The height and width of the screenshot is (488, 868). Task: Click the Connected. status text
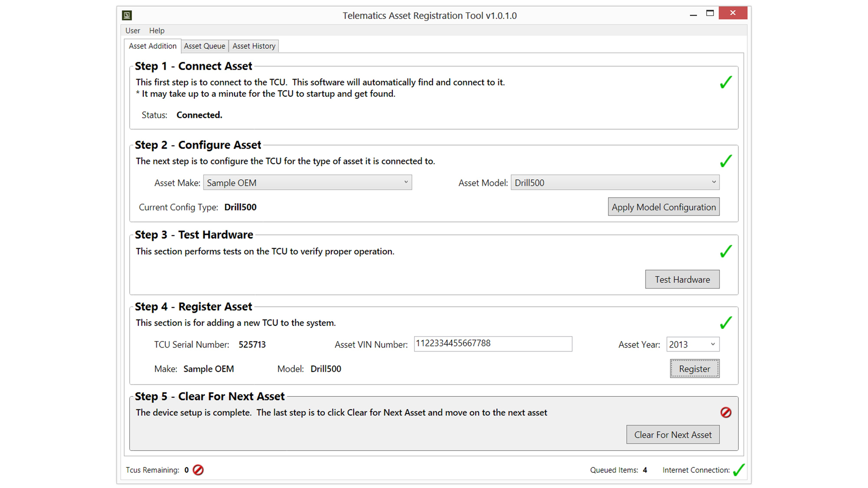click(199, 115)
